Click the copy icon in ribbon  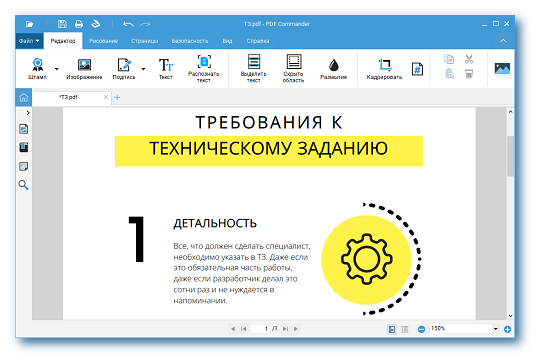click(449, 59)
